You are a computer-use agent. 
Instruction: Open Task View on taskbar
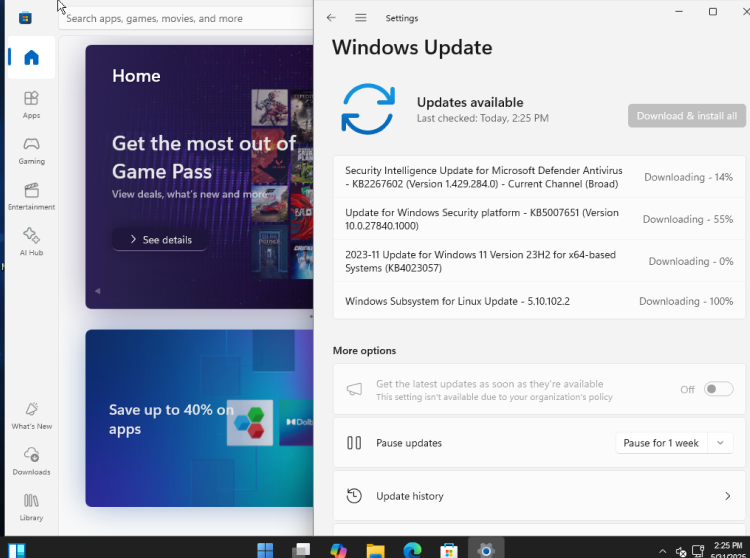[x=301, y=549]
